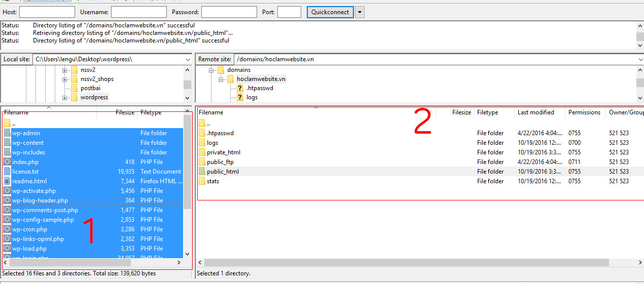Select the wp-admin folder icon in local list
644x284 pixels.
point(7,133)
